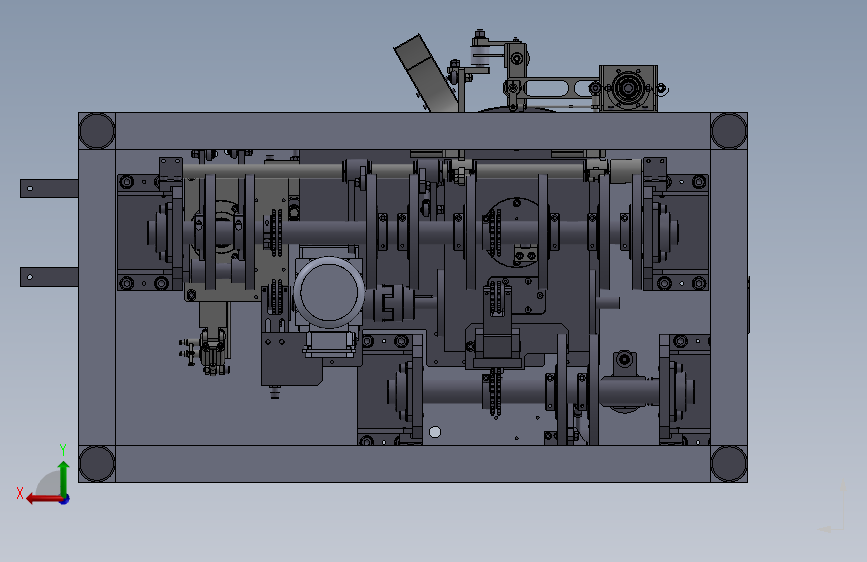Select the bottom-left round corner foot of the frame

pyautogui.click(x=97, y=464)
